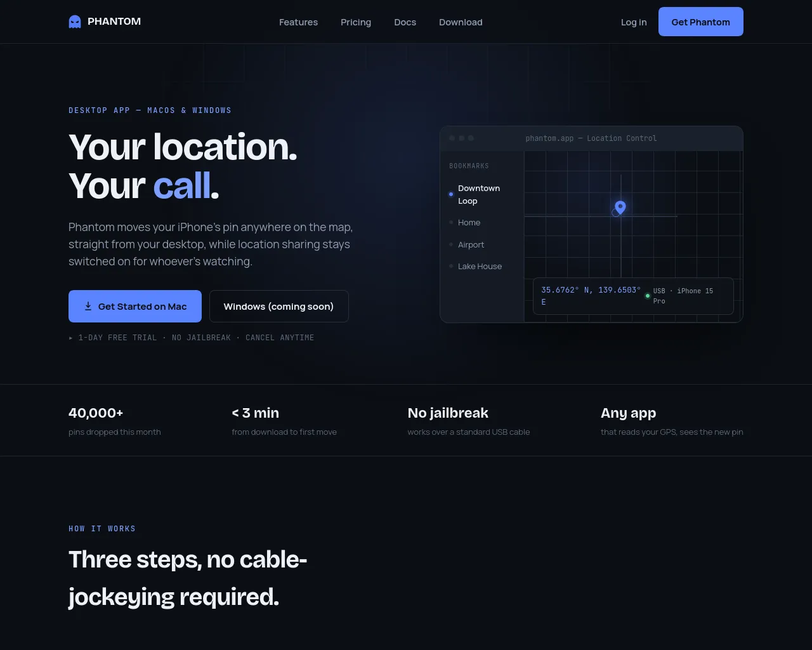812x650 pixels.
Task: Click Windows (coming soon) button
Action: click(278, 307)
